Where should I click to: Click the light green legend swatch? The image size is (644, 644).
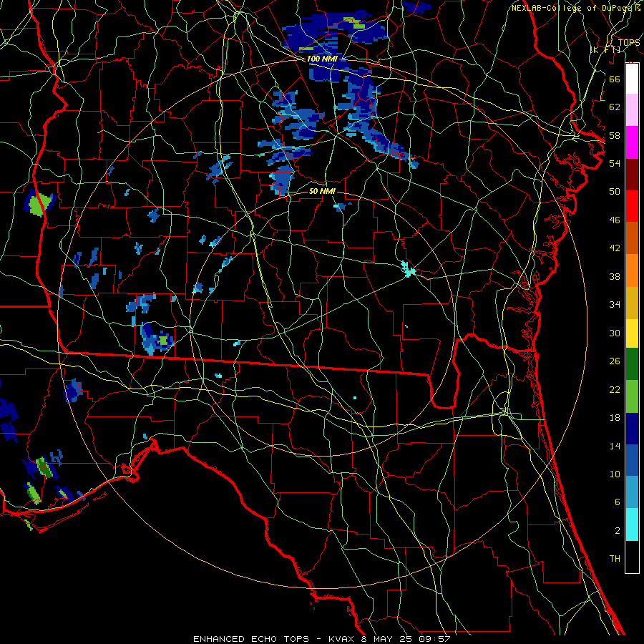632,396
